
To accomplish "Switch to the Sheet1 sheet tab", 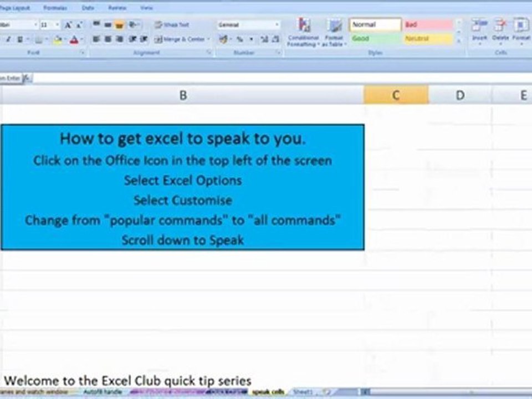I will point(303,392).
